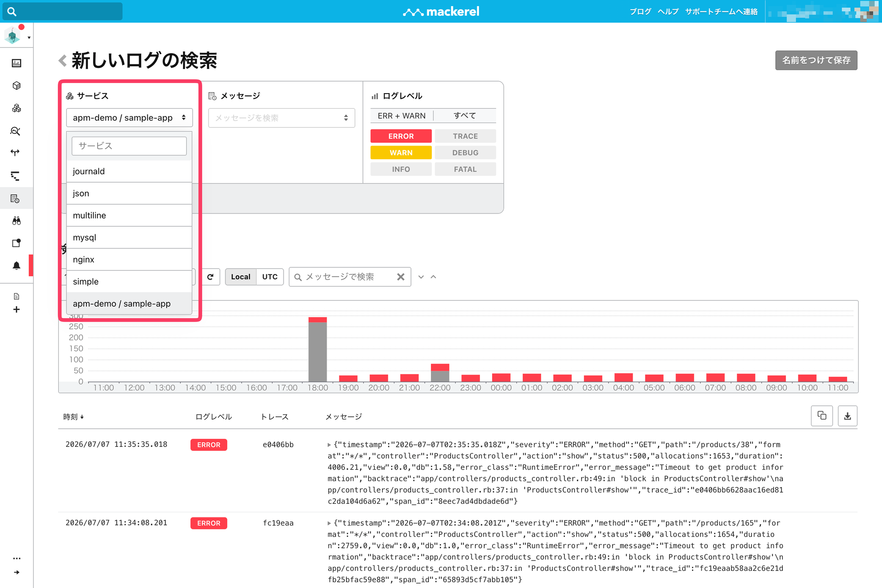This screenshot has height=588, width=882.
Task: Jump to previous match with up chevron
Action: tap(434, 277)
